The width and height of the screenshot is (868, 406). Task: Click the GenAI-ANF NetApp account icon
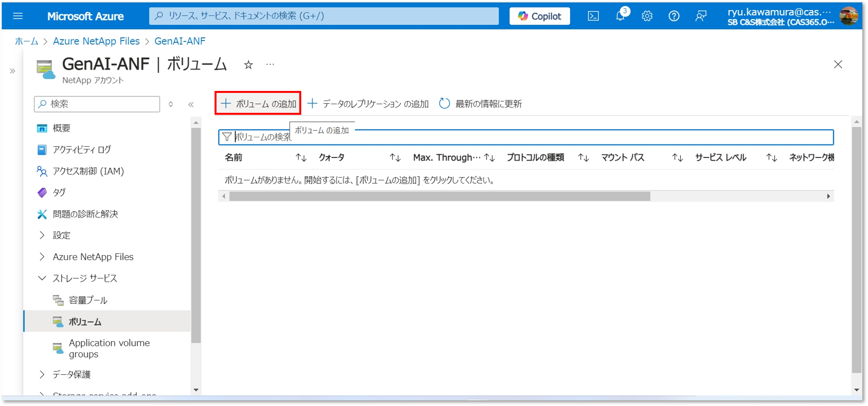(x=46, y=69)
